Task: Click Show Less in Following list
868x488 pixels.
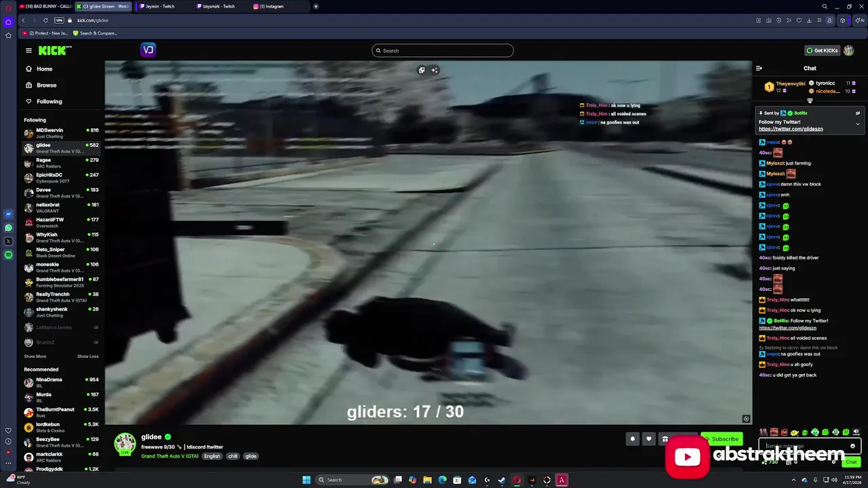Action: pos(87,357)
